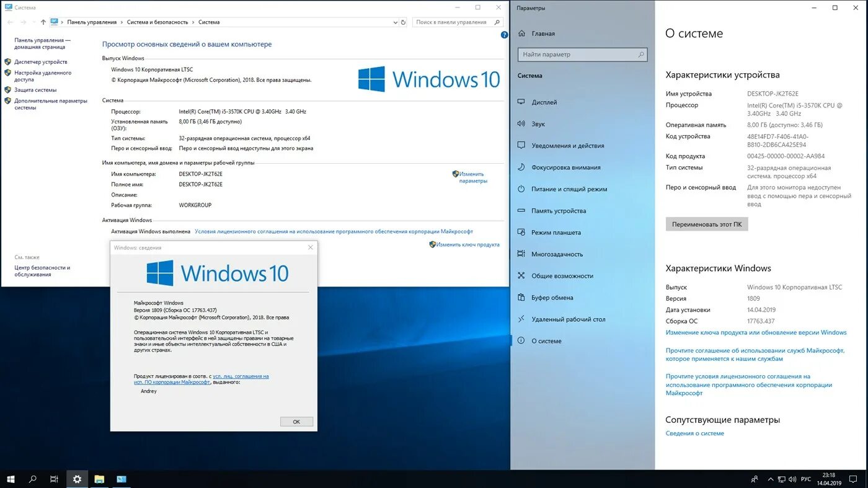Open taskbar search magnifier

pyautogui.click(x=33, y=479)
